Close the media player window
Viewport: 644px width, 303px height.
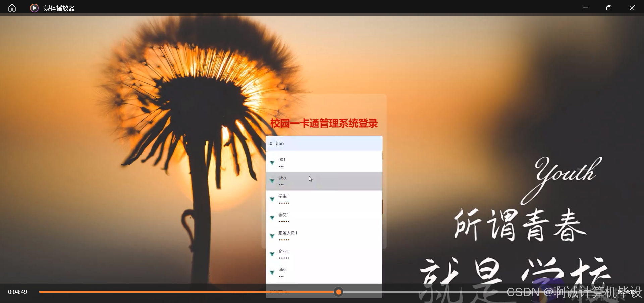(x=632, y=8)
